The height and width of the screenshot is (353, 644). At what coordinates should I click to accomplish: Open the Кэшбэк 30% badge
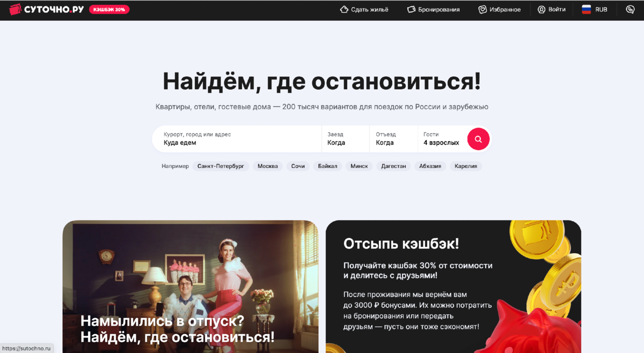coord(109,10)
